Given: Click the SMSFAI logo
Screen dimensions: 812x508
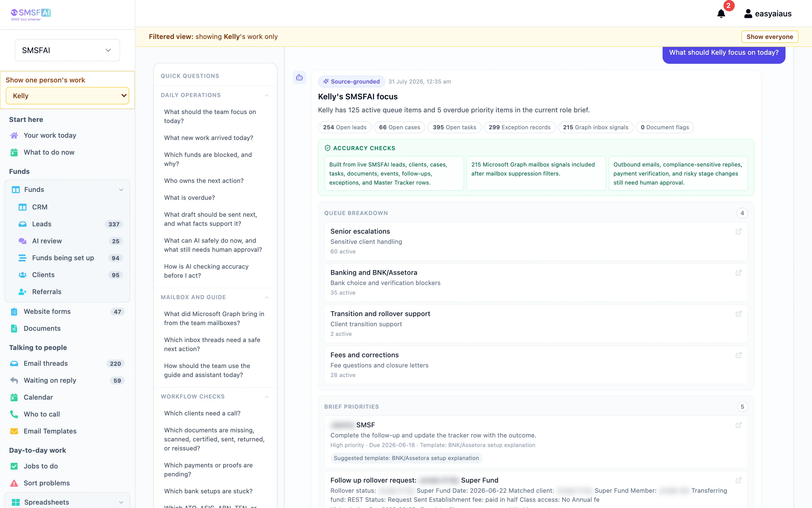Looking at the screenshot, I should click(30, 14).
